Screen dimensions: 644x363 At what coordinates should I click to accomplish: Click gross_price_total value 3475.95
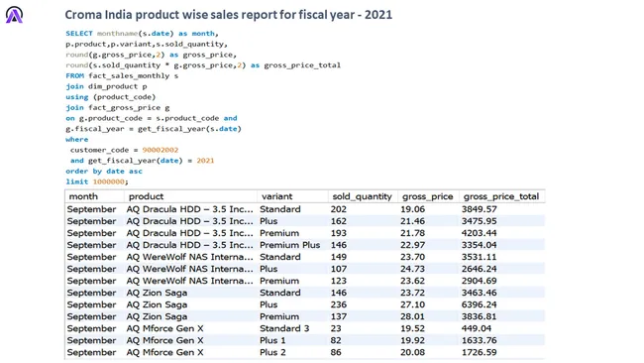pos(479,221)
